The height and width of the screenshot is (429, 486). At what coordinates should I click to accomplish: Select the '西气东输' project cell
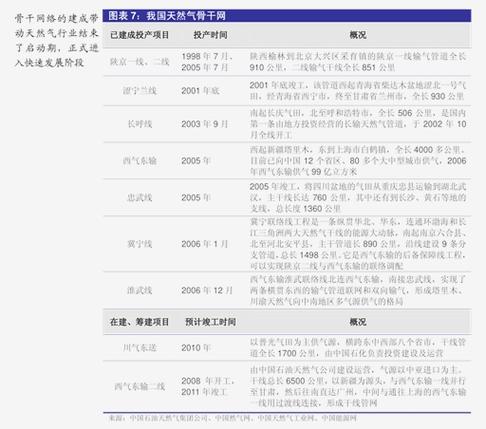(x=140, y=161)
